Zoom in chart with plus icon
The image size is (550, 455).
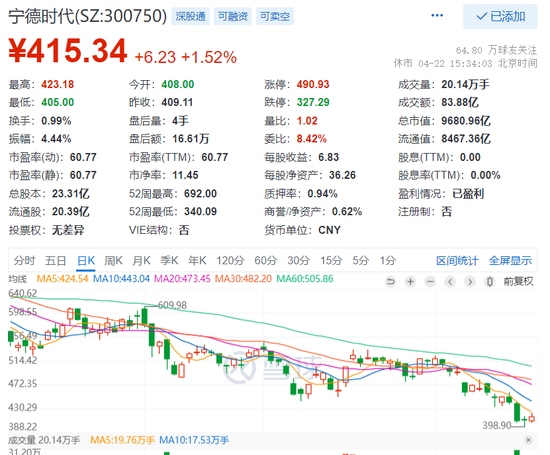[410, 281]
